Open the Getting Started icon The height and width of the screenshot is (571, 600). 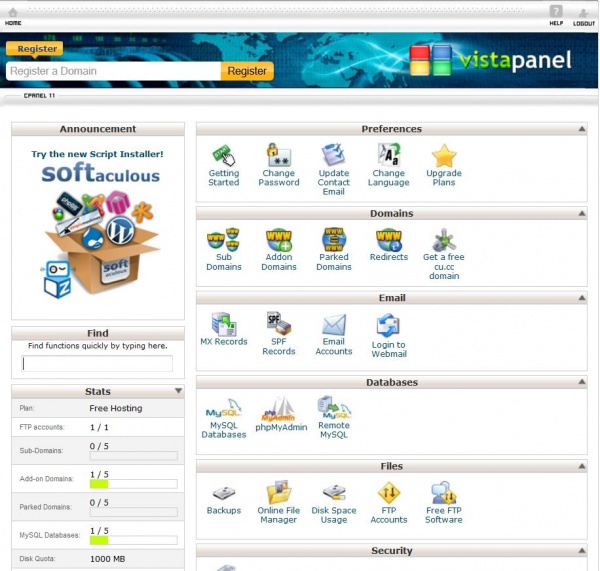pyautogui.click(x=223, y=155)
